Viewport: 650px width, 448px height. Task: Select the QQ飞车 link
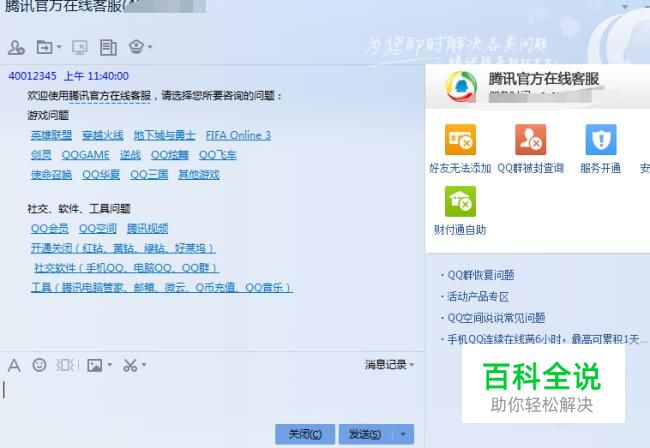click(218, 155)
